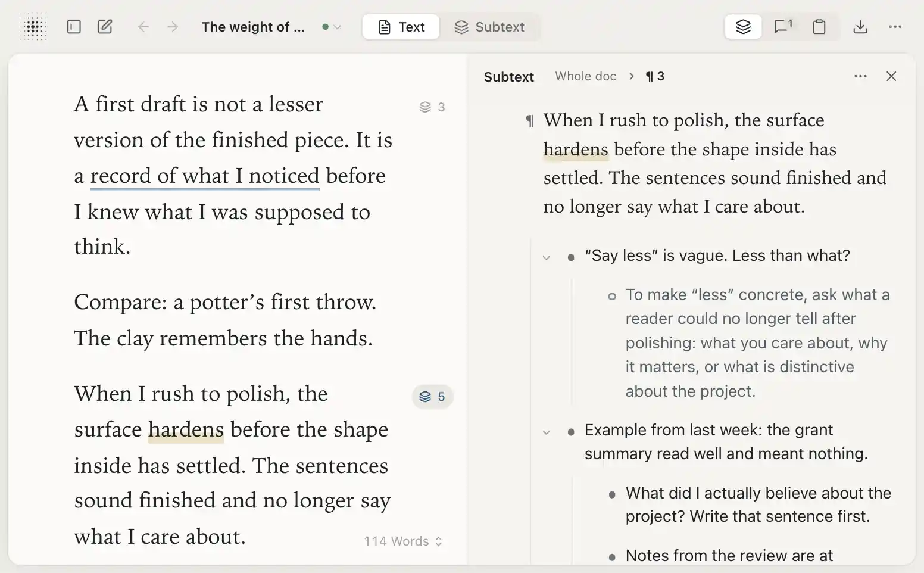Collapse the "Say less" is vague note

(547, 258)
